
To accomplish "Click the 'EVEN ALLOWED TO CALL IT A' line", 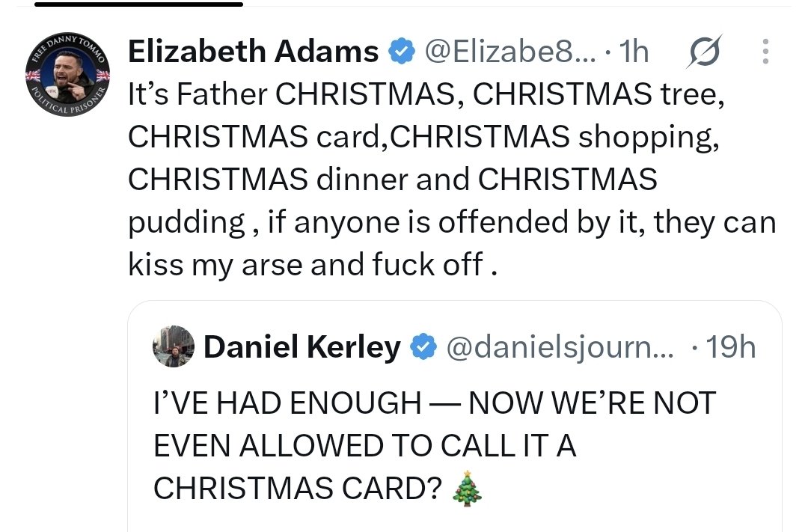I will 365,445.
